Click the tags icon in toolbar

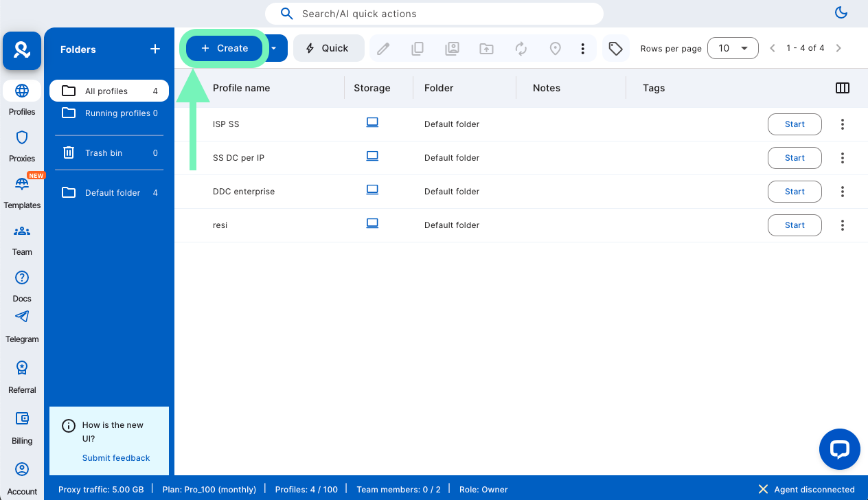click(616, 49)
